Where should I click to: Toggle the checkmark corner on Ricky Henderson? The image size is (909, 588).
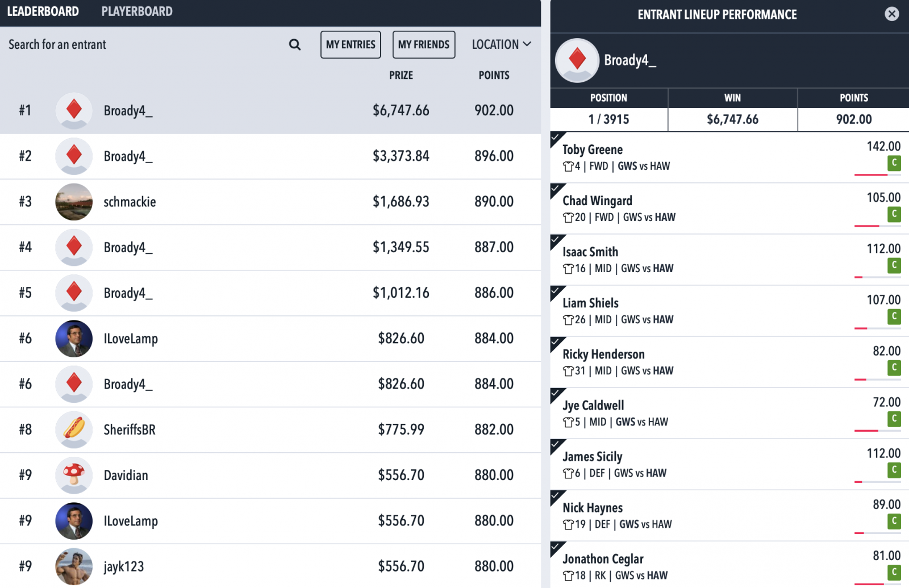pos(556,342)
